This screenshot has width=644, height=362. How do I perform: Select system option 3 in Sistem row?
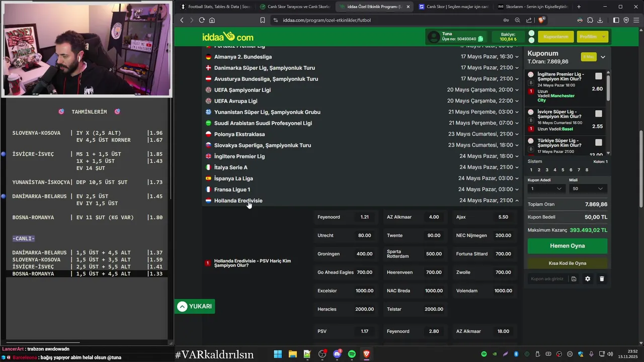click(547, 170)
